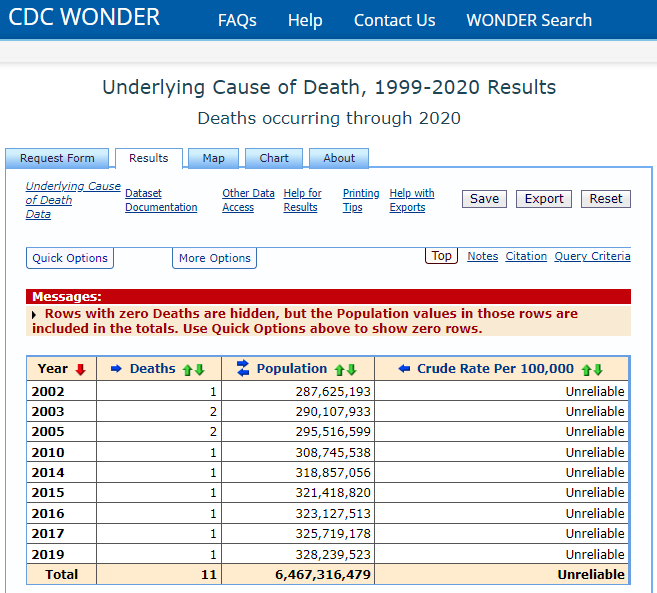Select the 2017 year row label

click(x=48, y=533)
